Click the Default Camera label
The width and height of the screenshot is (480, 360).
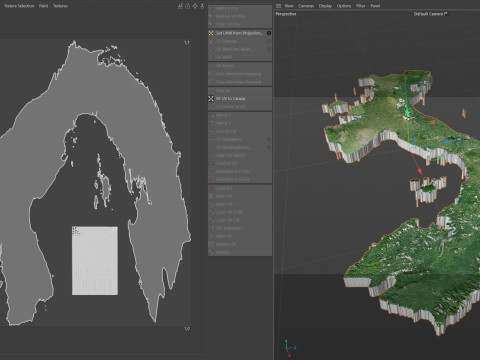[x=429, y=14]
